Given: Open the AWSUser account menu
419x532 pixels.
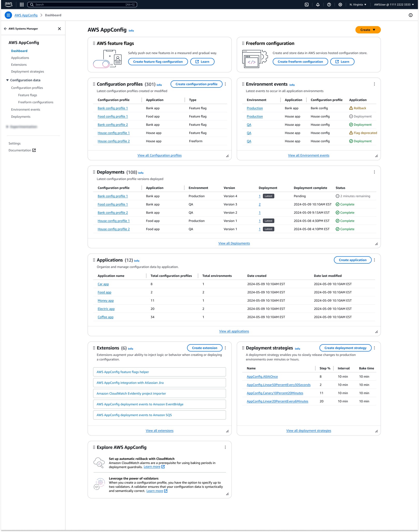Looking at the screenshot, I should pos(394,4).
